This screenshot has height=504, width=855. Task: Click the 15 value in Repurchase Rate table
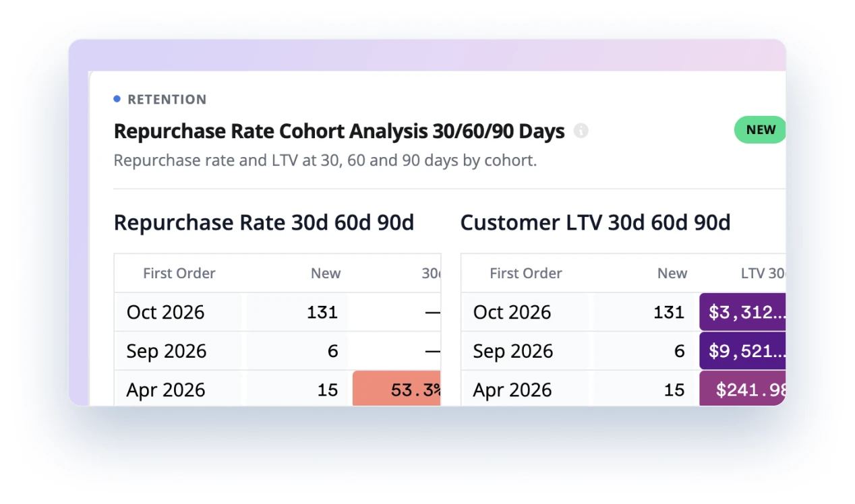coord(328,390)
